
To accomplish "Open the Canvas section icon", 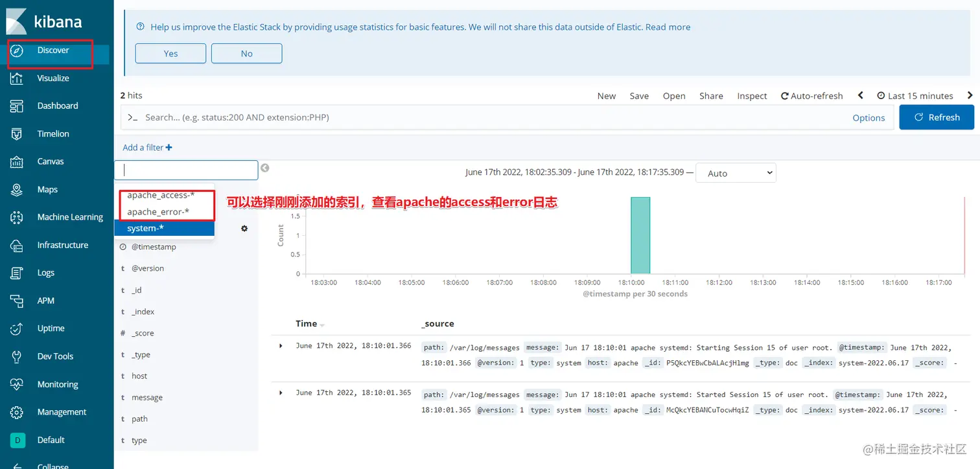I will coord(17,161).
